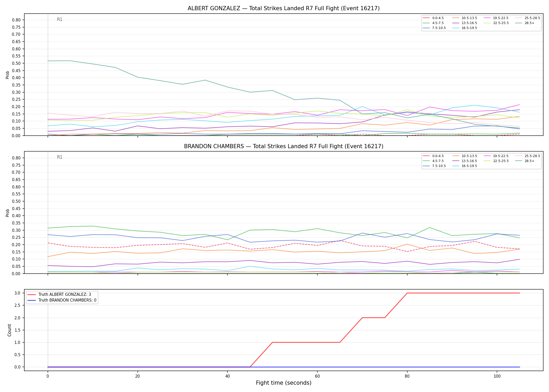Click the ALBERT GONZALEZ chart title

(284, 8)
